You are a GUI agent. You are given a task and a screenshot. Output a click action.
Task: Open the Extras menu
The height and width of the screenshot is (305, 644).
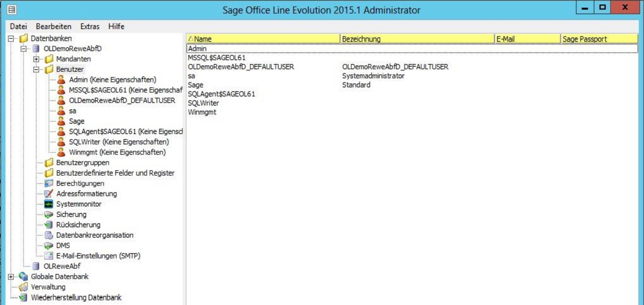coord(90,26)
